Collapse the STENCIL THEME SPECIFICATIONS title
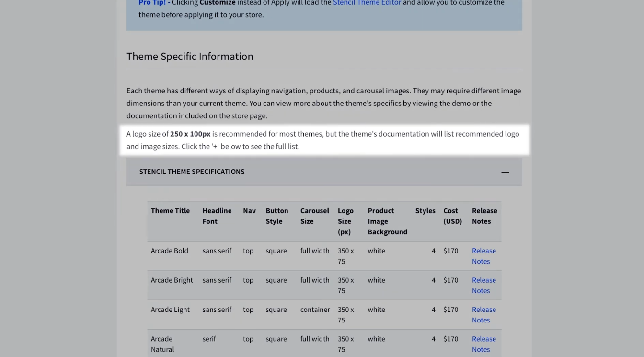The width and height of the screenshot is (644, 357). coord(192,172)
